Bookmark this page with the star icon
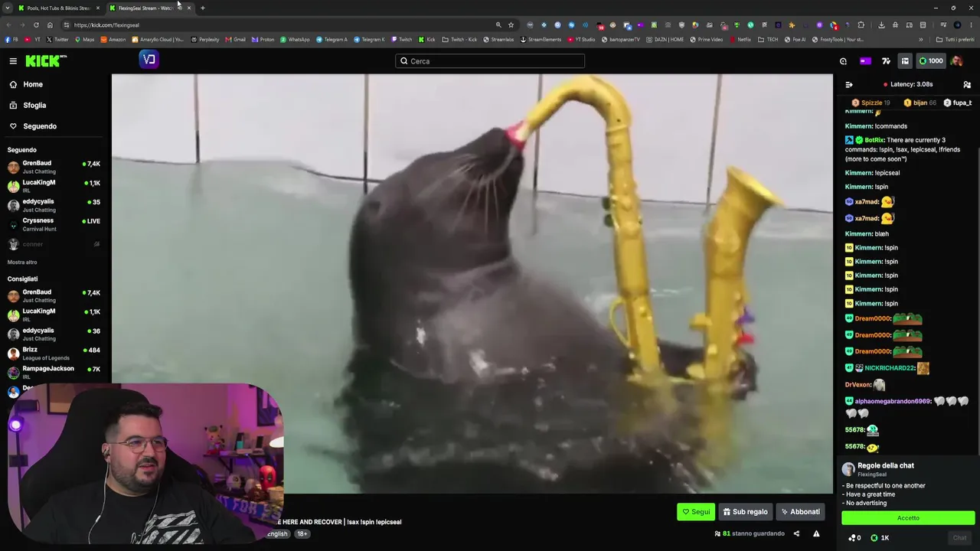 pyautogui.click(x=511, y=25)
